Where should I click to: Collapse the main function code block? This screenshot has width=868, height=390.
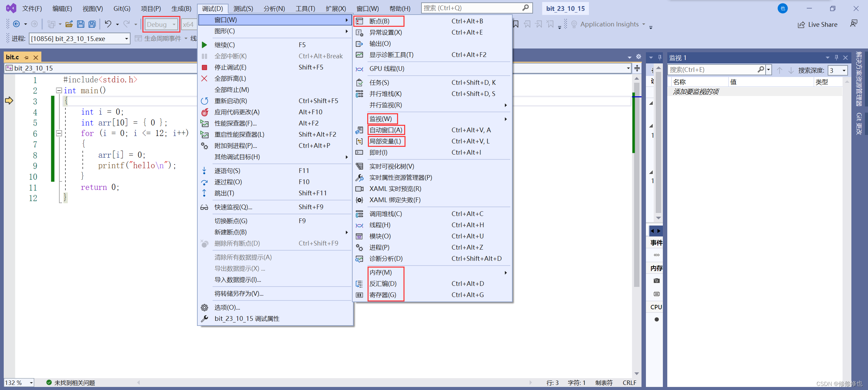[x=59, y=91]
